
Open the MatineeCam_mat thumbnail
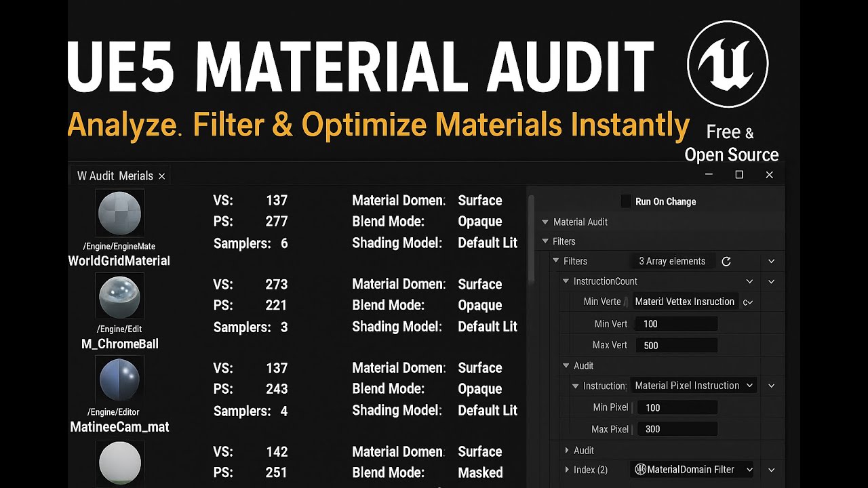coord(120,380)
